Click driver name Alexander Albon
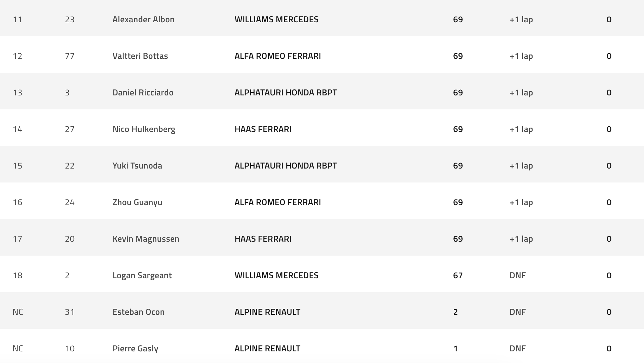Viewport: 644px width, 363px height. (143, 19)
